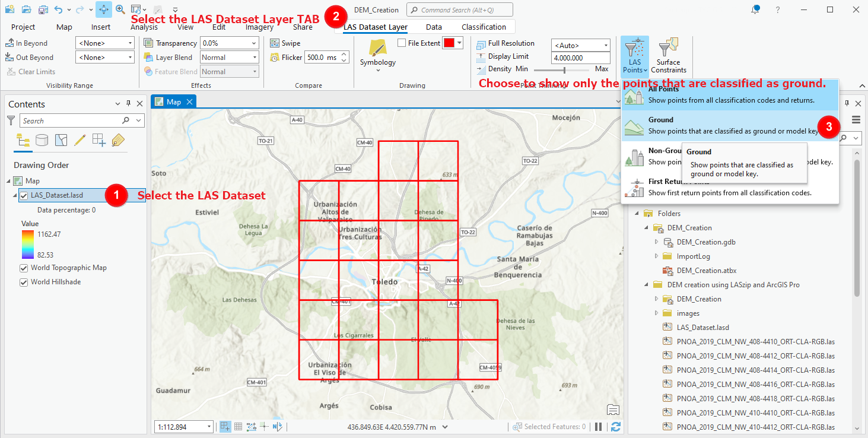868x438 pixels.
Task: Click the Full Resolution button
Action: (x=511, y=43)
